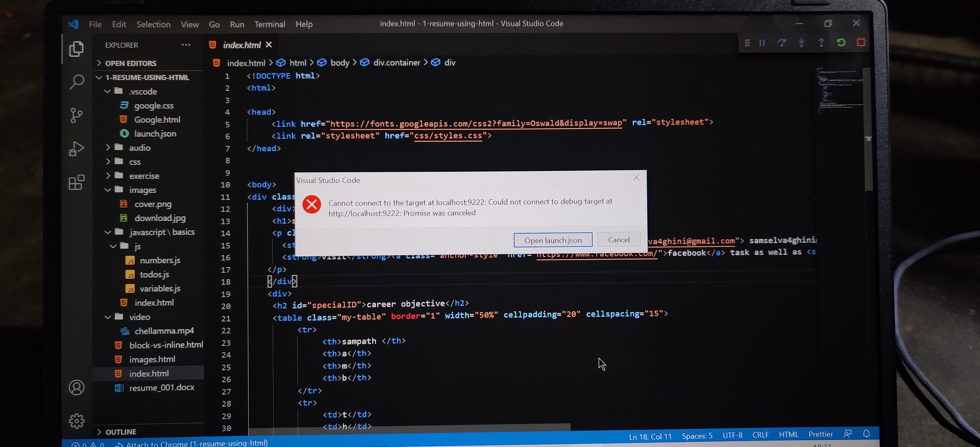Change line endings by clicking CRLF

click(761, 434)
